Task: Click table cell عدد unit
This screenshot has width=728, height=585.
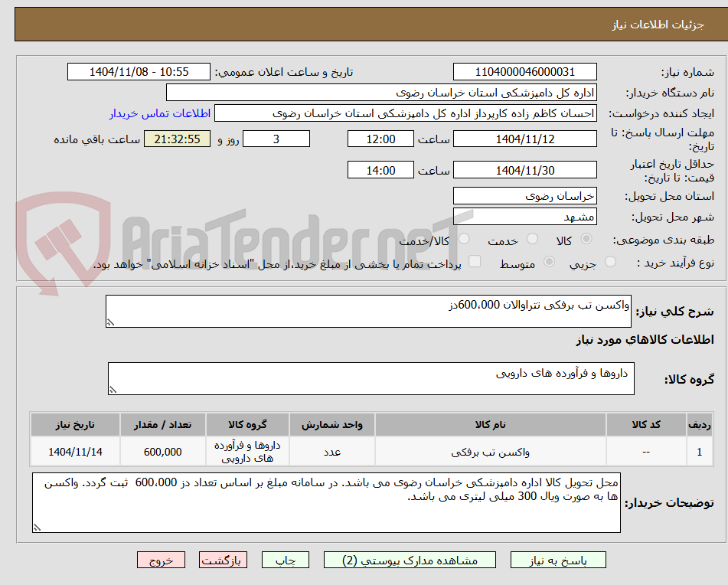Action: pos(332,452)
